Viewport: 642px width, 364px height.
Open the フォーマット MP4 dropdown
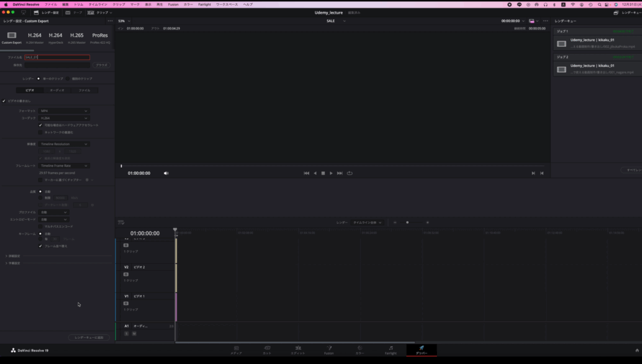coord(65,111)
